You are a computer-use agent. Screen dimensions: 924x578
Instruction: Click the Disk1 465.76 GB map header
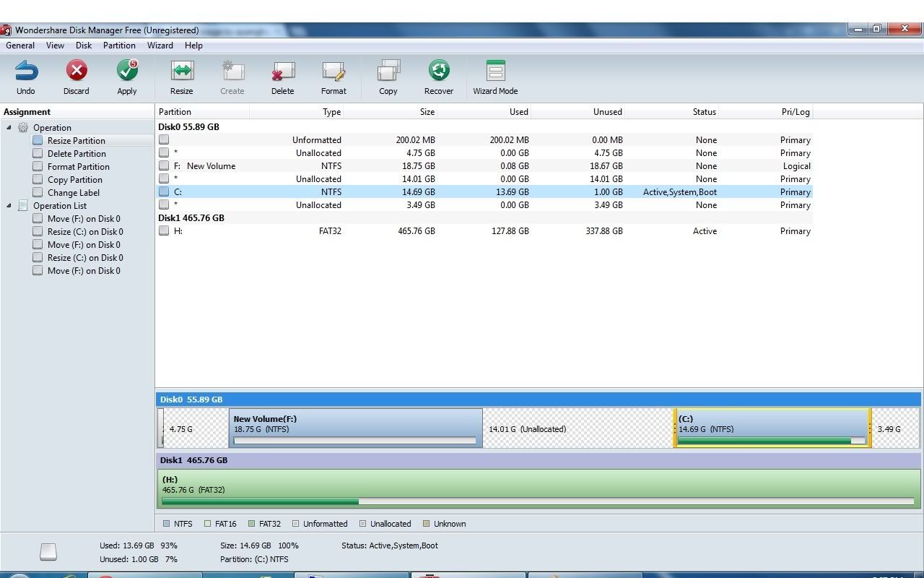pyautogui.click(x=539, y=460)
